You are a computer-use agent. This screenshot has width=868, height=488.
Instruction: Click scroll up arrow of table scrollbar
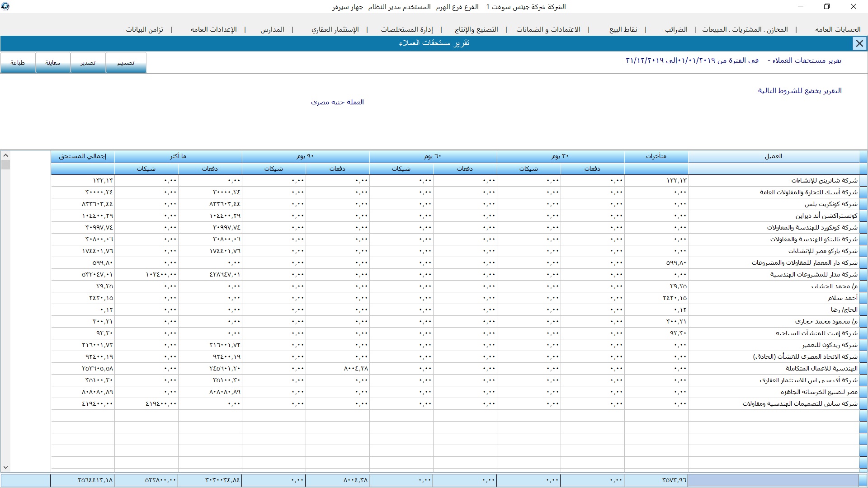(x=5, y=155)
